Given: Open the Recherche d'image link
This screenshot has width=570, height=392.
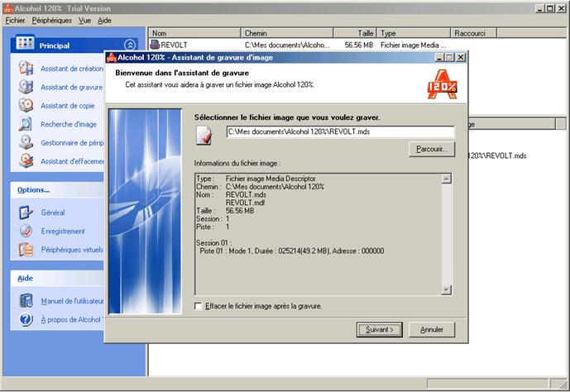Looking at the screenshot, I should tap(69, 124).
